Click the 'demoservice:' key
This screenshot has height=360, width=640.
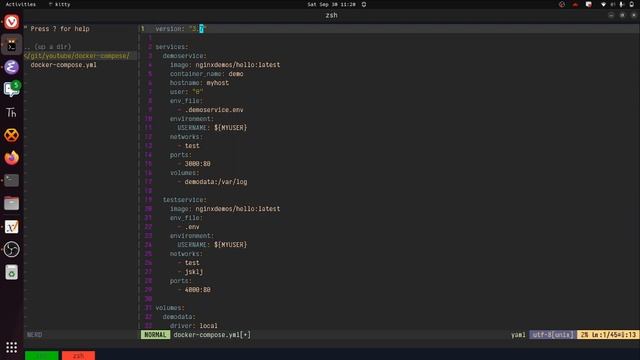[184, 56]
